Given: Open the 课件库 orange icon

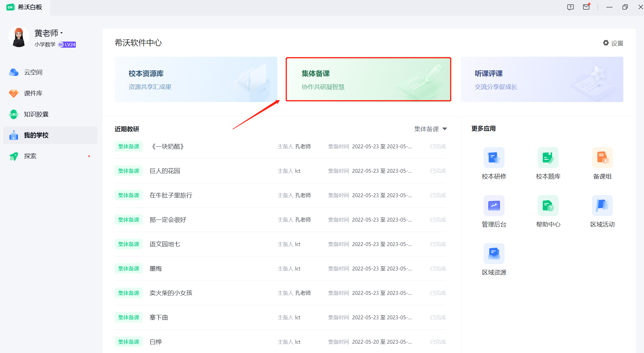Looking at the screenshot, I should pos(14,93).
